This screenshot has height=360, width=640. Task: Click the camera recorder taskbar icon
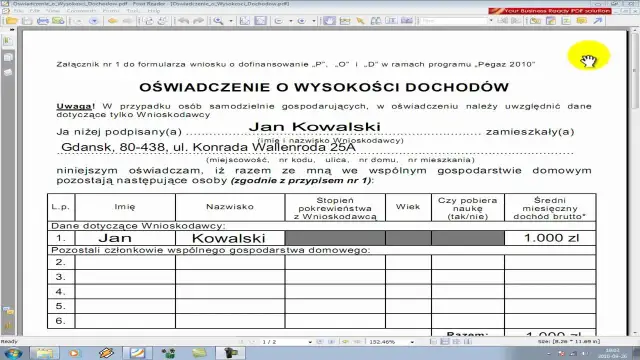point(231,353)
